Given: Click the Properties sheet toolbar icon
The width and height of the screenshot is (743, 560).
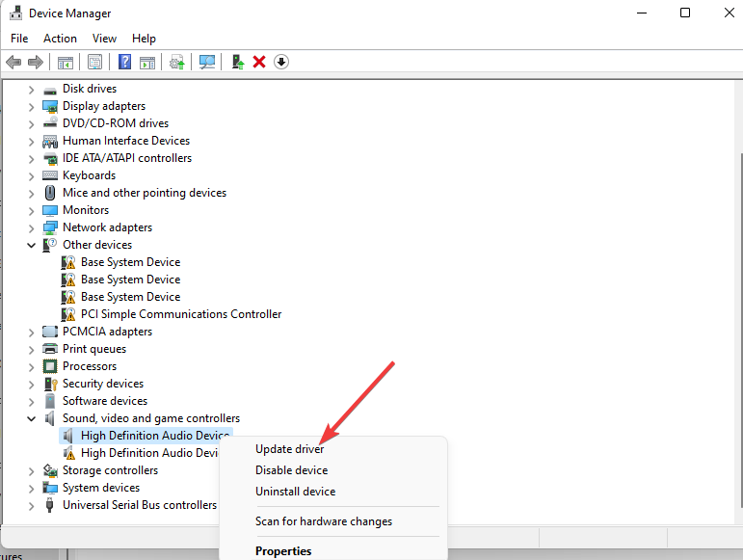Looking at the screenshot, I should 94,62.
